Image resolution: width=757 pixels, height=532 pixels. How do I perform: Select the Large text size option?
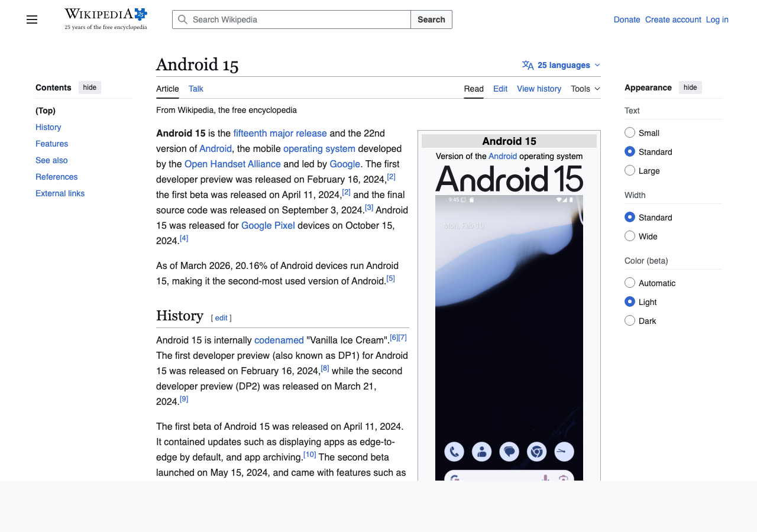pos(629,170)
